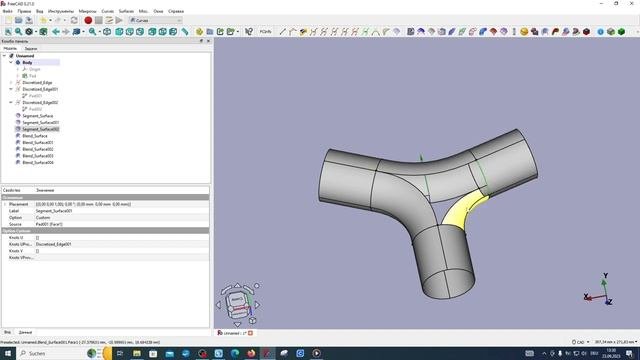640x360 pixels.
Task: Set right view cube icon
Action: tap(140, 31)
